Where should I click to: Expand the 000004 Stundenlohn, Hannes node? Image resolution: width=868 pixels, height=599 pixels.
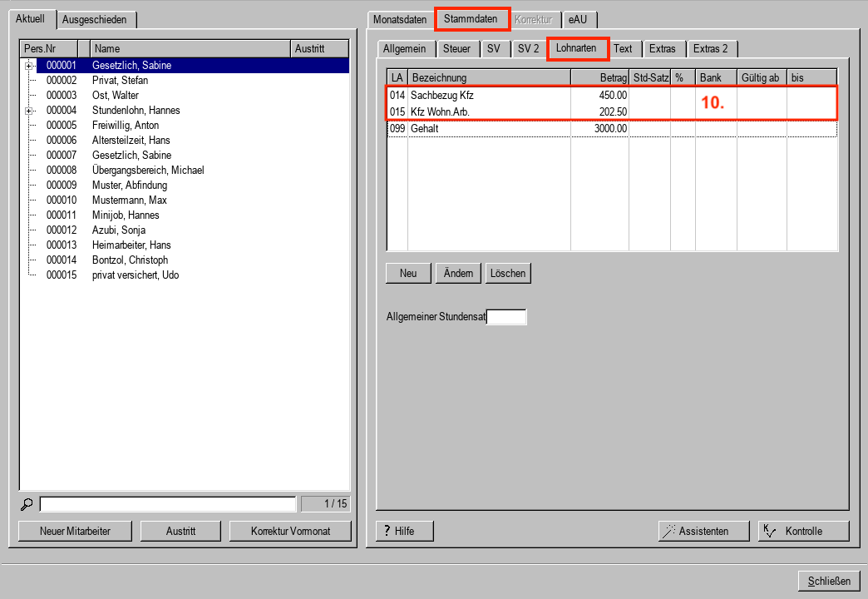[x=30, y=111]
